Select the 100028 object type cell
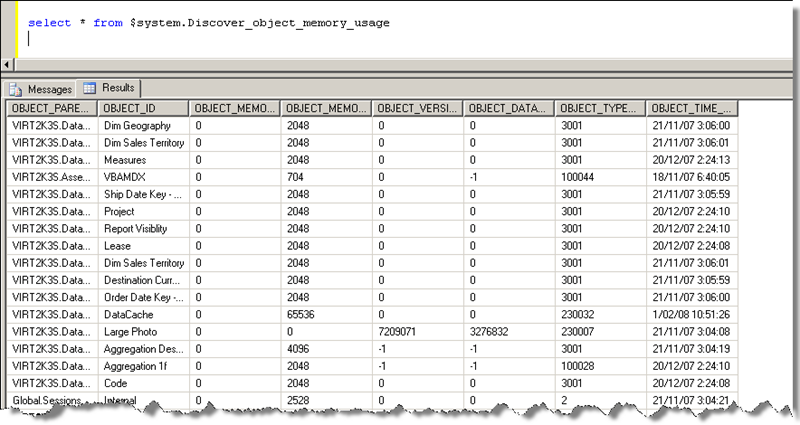Screen dimensions: 800x425 [x=600, y=366]
